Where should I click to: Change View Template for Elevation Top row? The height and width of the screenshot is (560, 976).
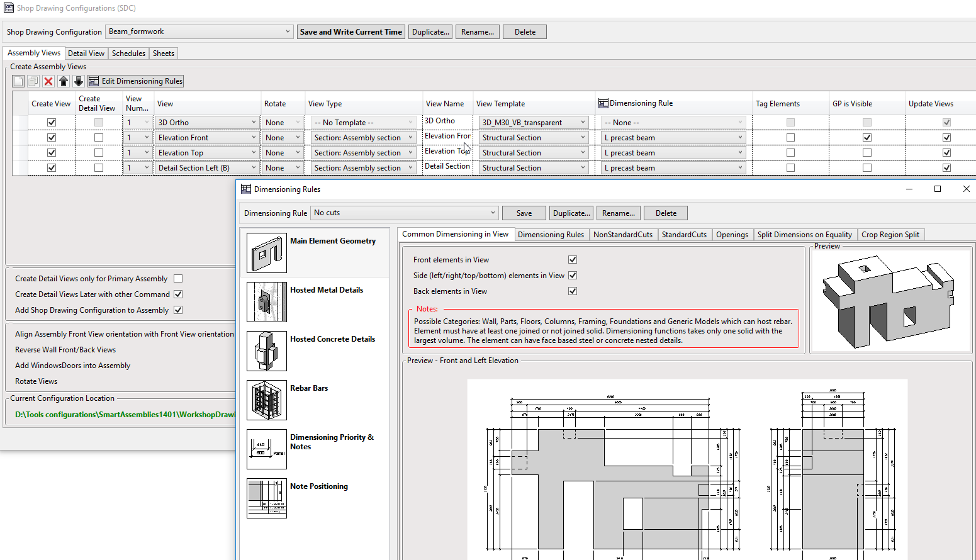(x=583, y=152)
